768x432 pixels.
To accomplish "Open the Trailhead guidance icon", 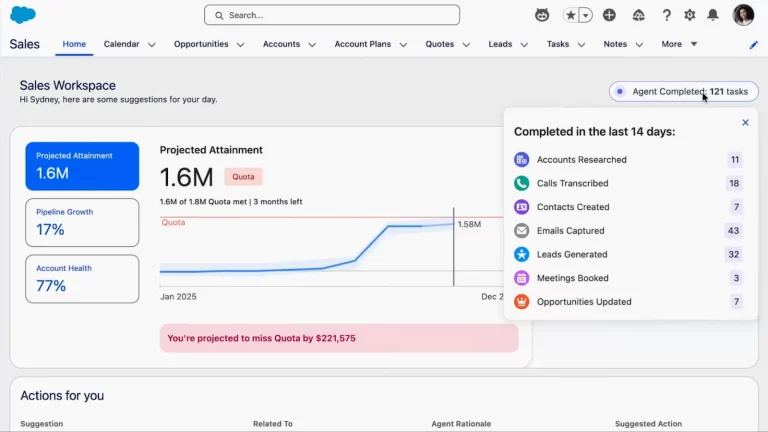I will point(638,15).
